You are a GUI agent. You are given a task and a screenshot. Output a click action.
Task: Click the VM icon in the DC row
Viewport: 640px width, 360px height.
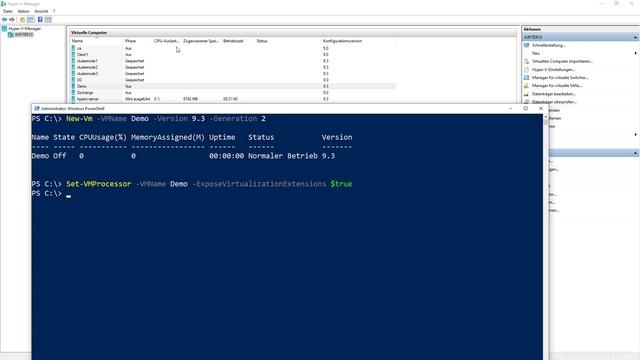click(x=73, y=80)
